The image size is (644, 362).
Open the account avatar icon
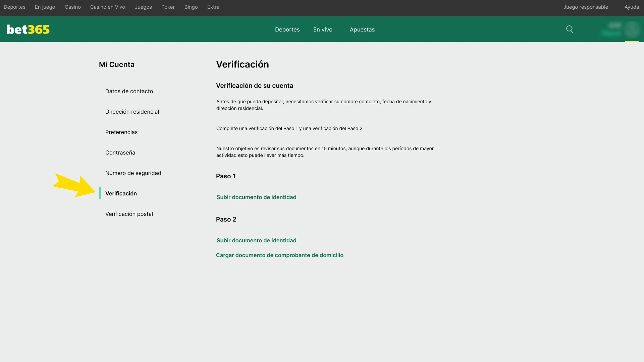633,29
